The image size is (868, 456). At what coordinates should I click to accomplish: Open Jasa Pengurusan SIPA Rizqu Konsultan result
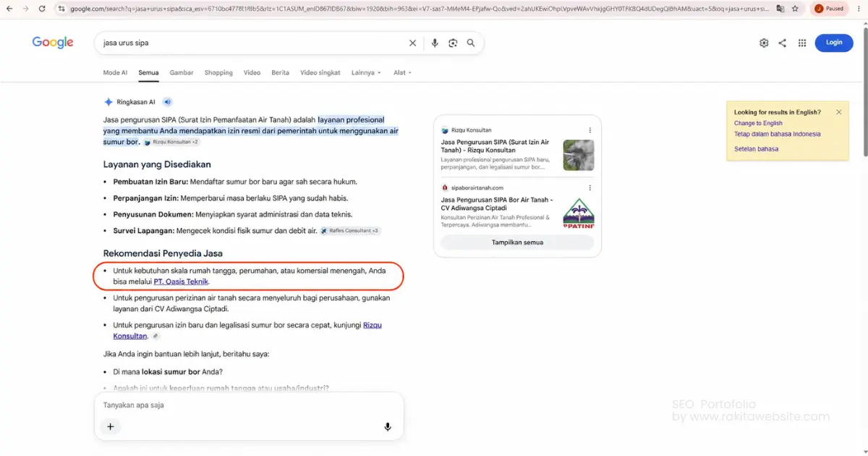(x=495, y=146)
